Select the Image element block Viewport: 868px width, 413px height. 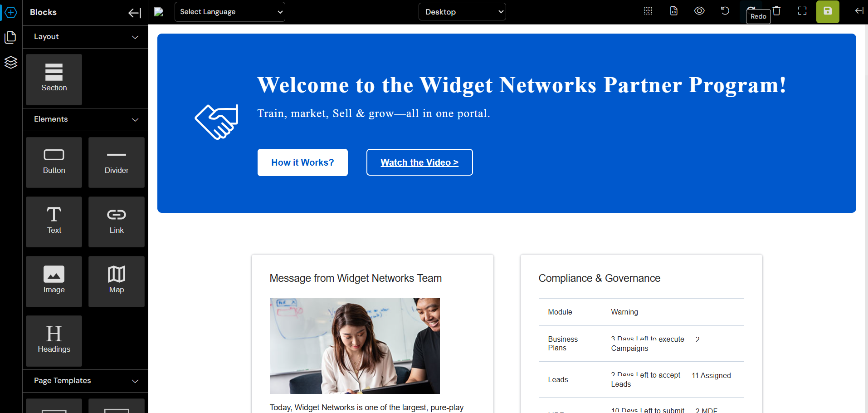pos(54,281)
